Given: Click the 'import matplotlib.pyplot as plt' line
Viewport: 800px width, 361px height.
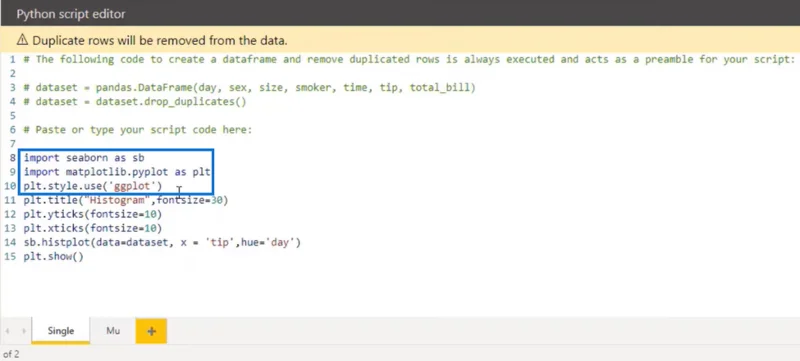Looking at the screenshot, I should pos(117,172).
